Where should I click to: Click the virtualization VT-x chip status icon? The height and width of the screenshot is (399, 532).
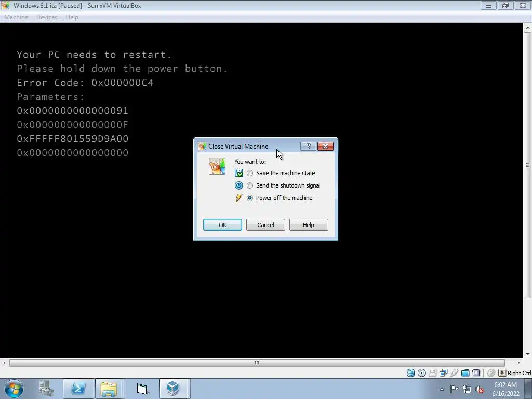(476, 373)
